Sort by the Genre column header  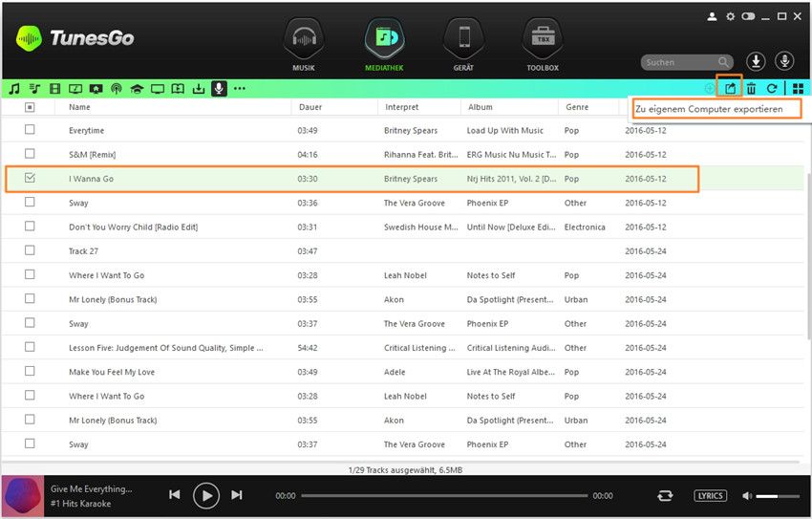click(577, 107)
